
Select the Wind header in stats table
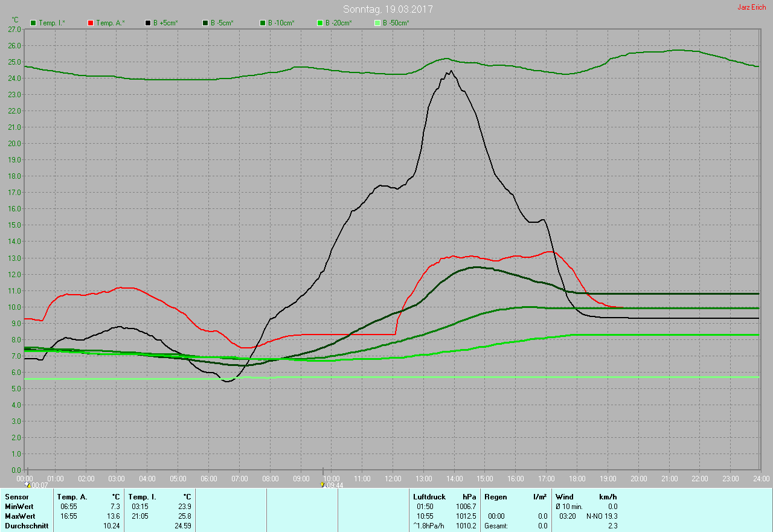pos(564,497)
